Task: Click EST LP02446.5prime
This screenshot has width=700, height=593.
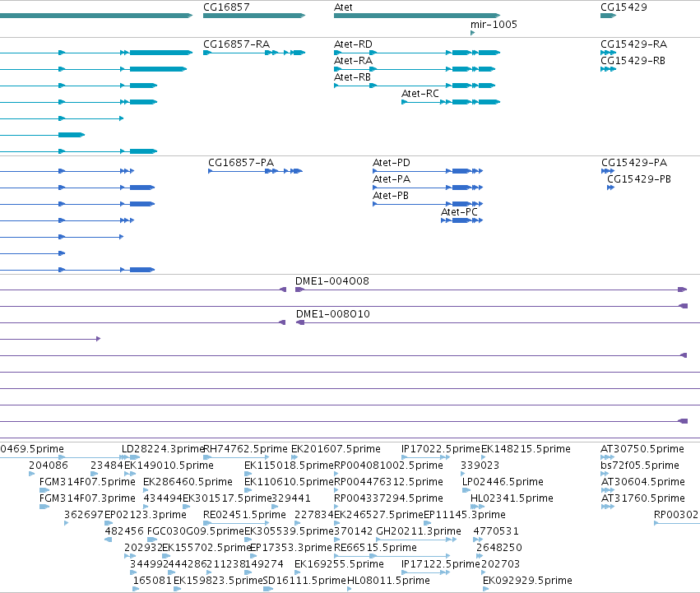Action: coord(503,482)
